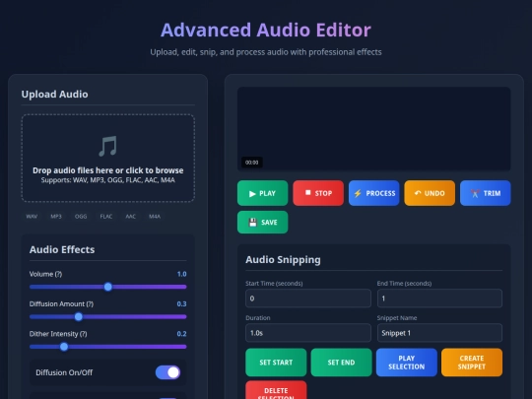Click the Upload Audio heading
This screenshot has height=399, width=532.
point(54,94)
